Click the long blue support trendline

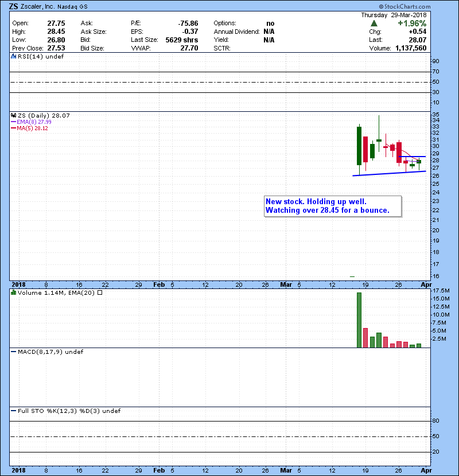[x=389, y=173]
